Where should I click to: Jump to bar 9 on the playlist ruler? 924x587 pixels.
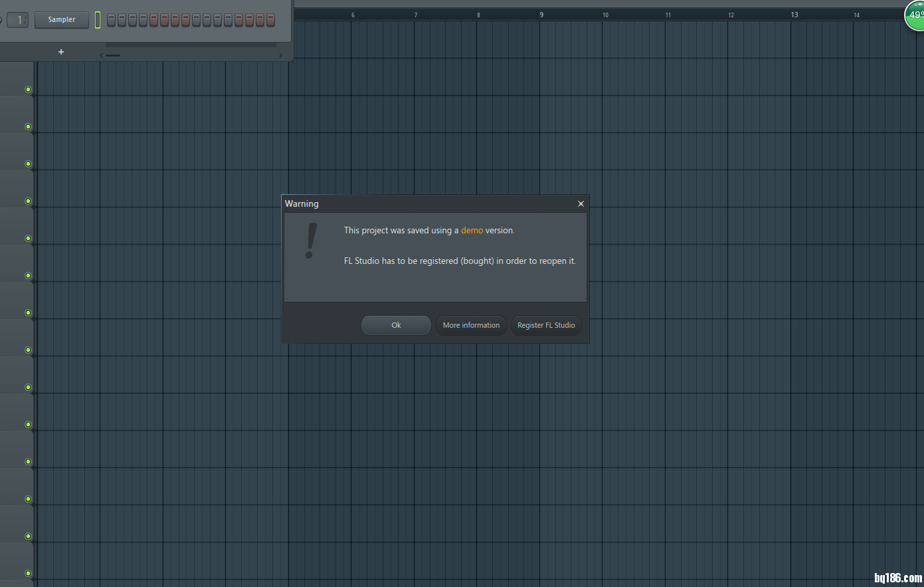tap(541, 15)
